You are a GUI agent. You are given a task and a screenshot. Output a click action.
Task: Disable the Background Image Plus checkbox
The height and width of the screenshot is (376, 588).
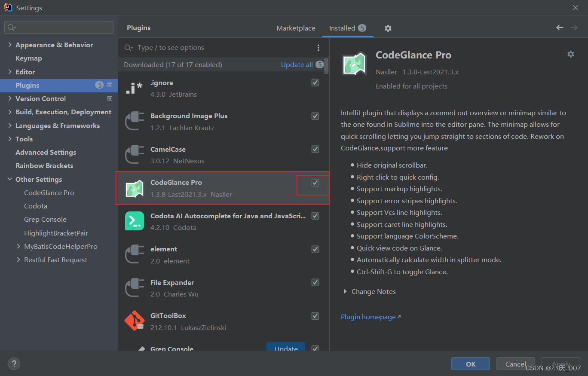pos(315,116)
